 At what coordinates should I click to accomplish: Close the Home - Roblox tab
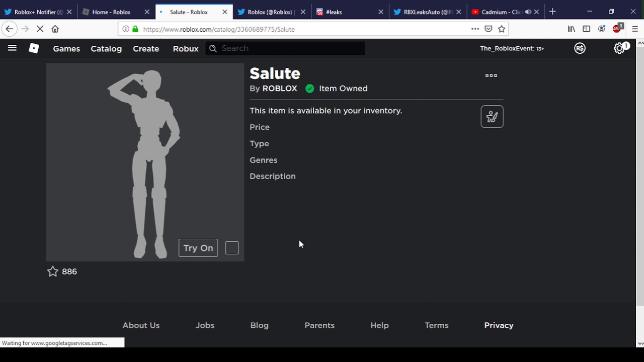(147, 12)
